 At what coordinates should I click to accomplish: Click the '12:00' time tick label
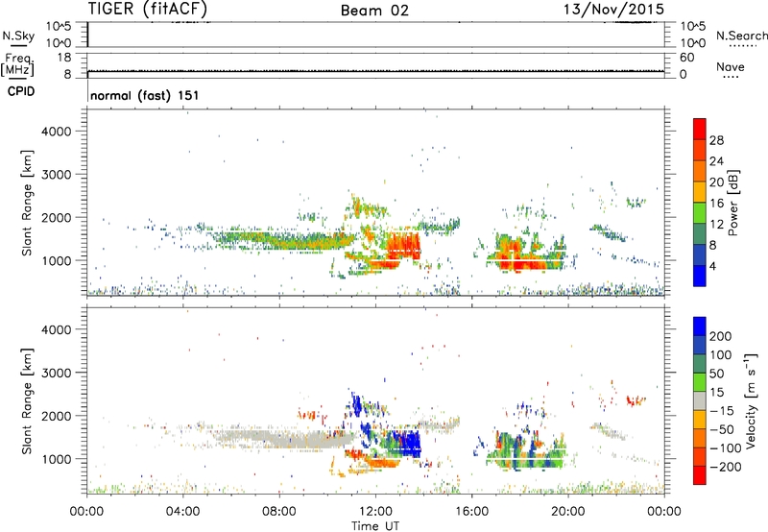coord(375,512)
